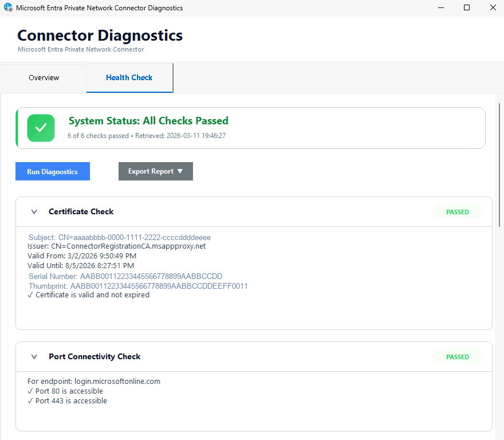Click 'System Status: All Checks Passed' heading
Viewport: 504px width, 440px height.
148,121
